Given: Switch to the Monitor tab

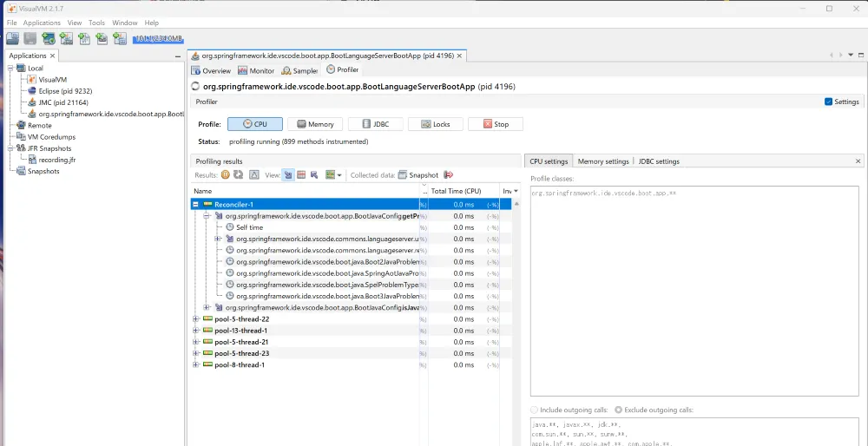Looking at the screenshot, I should tap(256, 71).
